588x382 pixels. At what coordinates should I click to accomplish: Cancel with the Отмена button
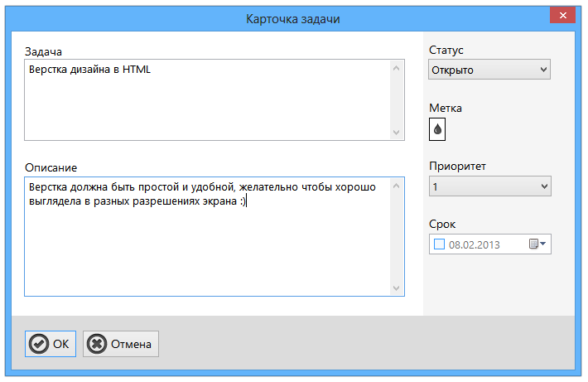point(121,344)
